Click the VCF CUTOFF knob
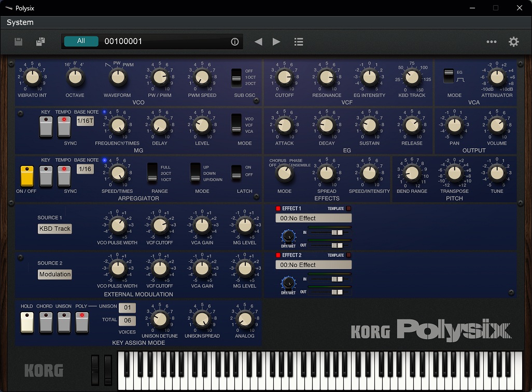The height and width of the screenshot is (392, 532). 285,77
